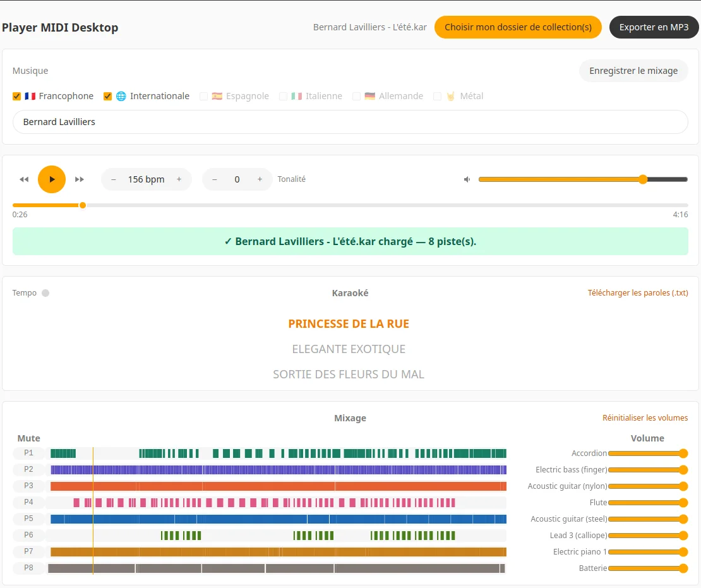This screenshot has width=701, height=588.
Task: Adjust the Accordion volume slider
Action: pos(648,453)
